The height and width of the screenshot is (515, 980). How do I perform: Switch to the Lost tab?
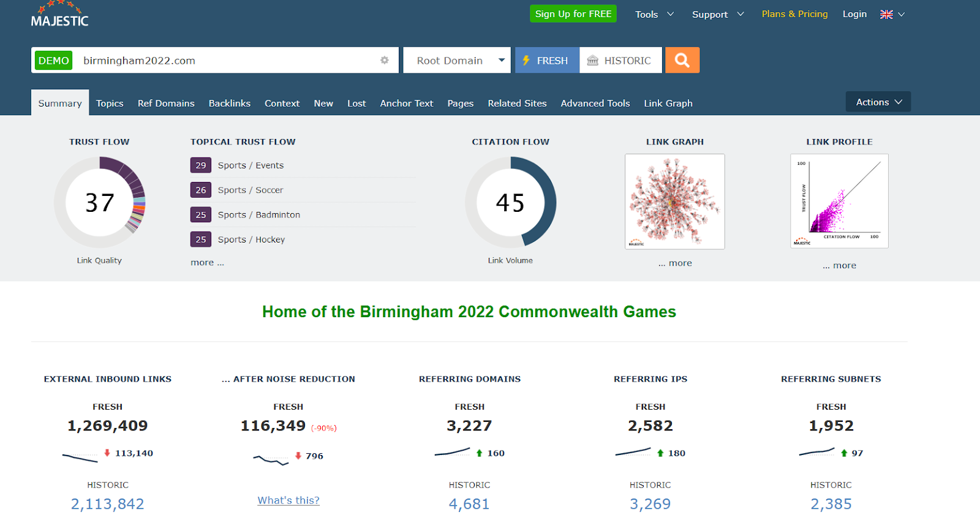point(356,103)
